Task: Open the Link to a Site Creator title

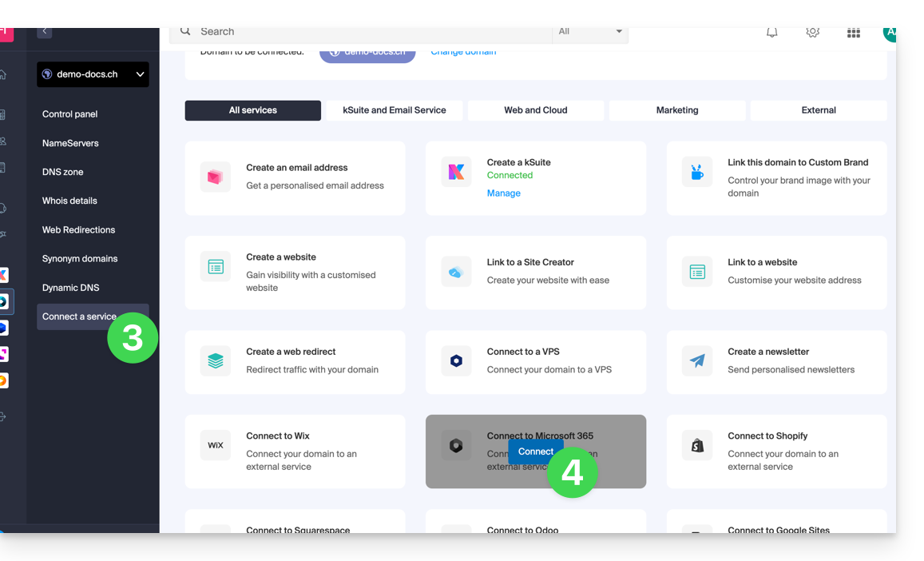Action: (530, 262)
